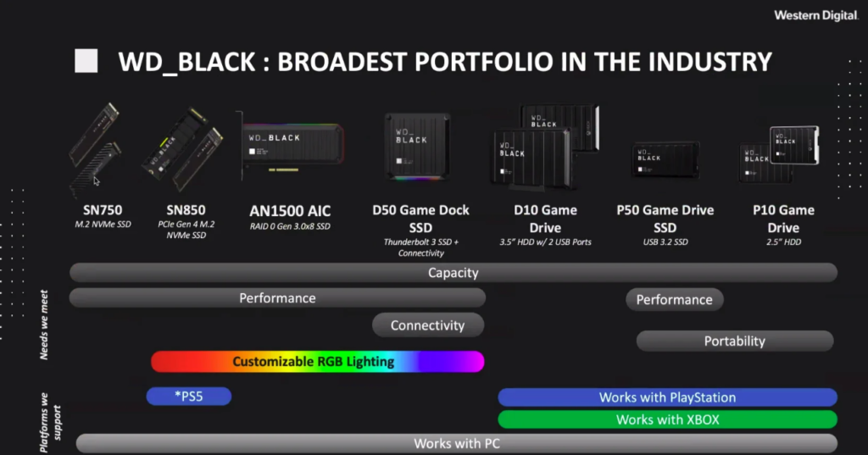Click the Customizable RGB Lighting rainbow bar
The height and width of the screenshot is (455, 868).
(x=318, y=362)
